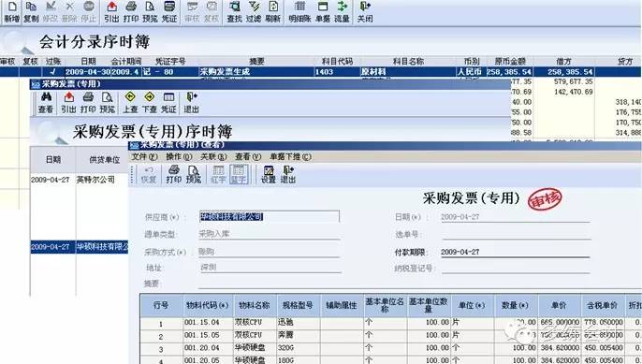
Task: Click the 科目代码 column header
Action: 337,62
